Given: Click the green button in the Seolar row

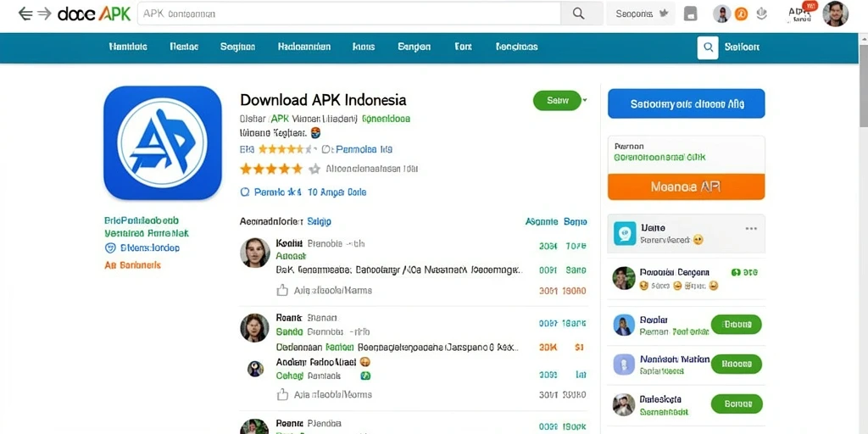Looking at the screenshot, I should coord(737,325).
